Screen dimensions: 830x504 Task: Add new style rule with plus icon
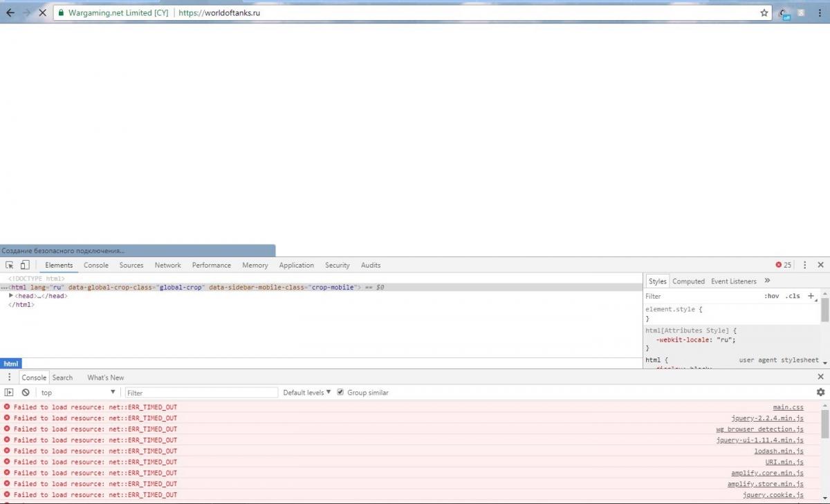point(811,296)
